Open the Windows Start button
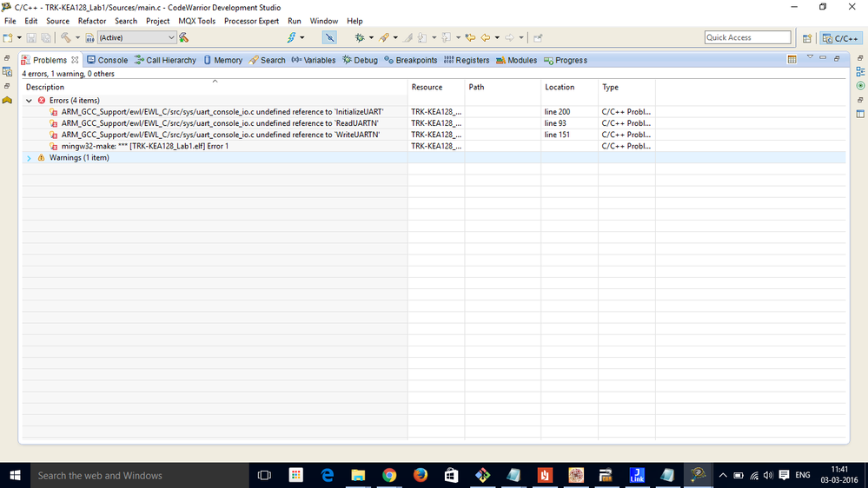868x488 pixels. (15, 475)
